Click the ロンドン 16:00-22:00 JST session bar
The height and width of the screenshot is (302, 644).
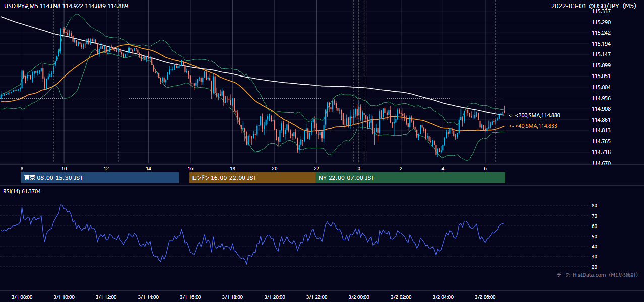coord(252,178)
